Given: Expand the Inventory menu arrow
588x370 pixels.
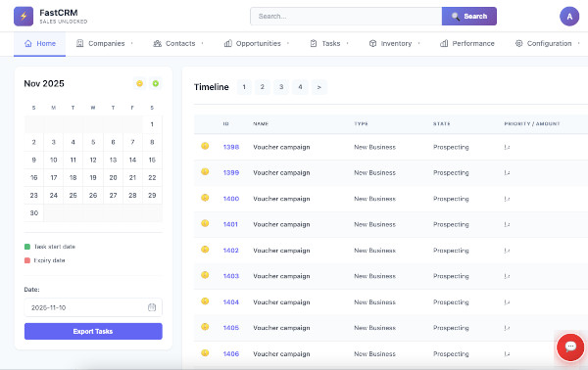Looking at the screenshot, I should click(418, 43).
